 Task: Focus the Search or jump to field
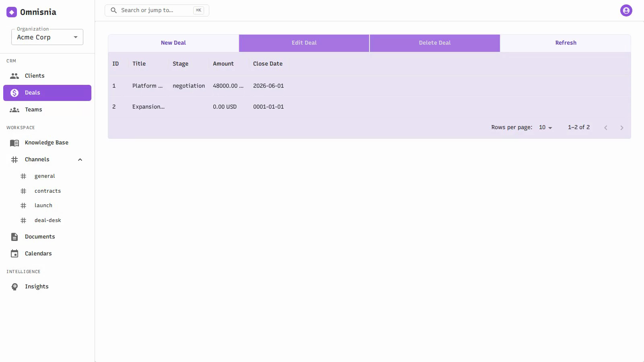click(157, 10)
